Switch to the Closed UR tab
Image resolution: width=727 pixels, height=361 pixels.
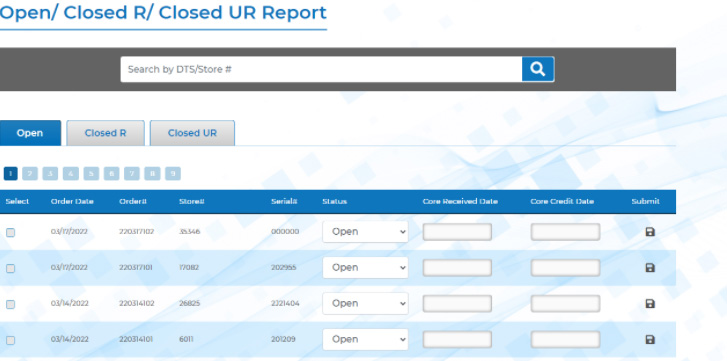click(x=192, y=133)
